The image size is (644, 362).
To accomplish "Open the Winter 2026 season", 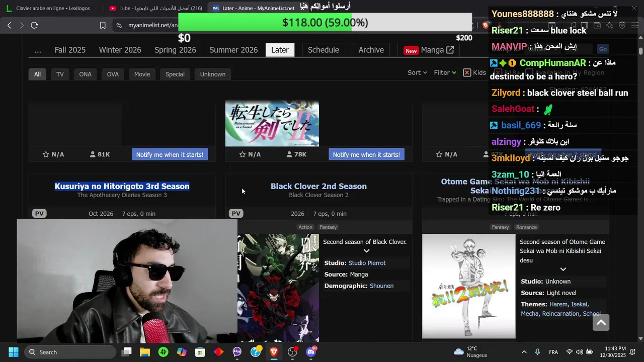I will [120, 50].
